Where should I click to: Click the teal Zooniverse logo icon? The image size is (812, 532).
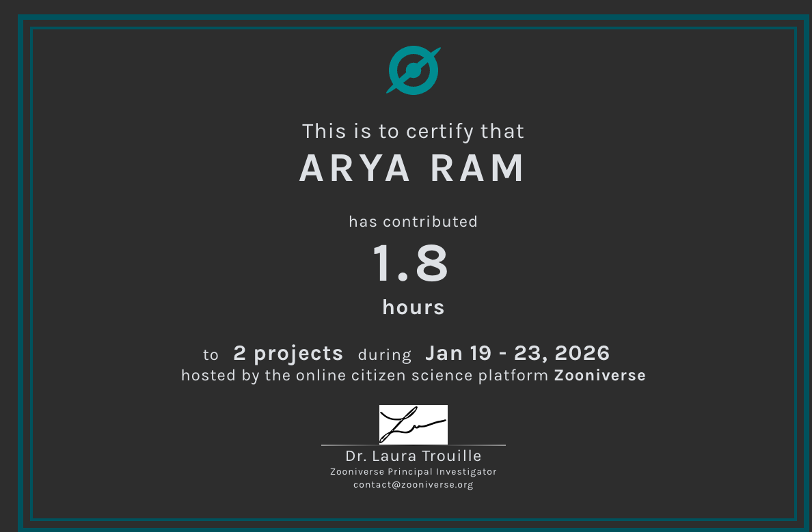(414, 70)
